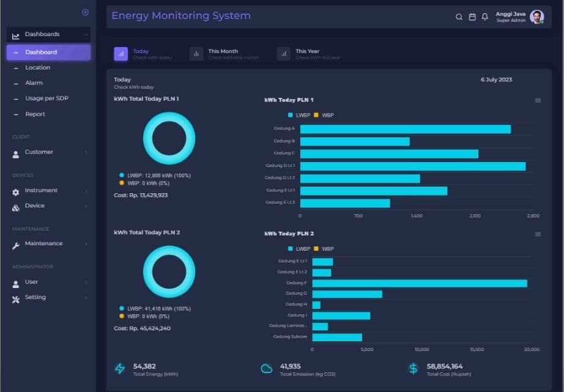Click the Gedung D Lt 1 bar

413,166
